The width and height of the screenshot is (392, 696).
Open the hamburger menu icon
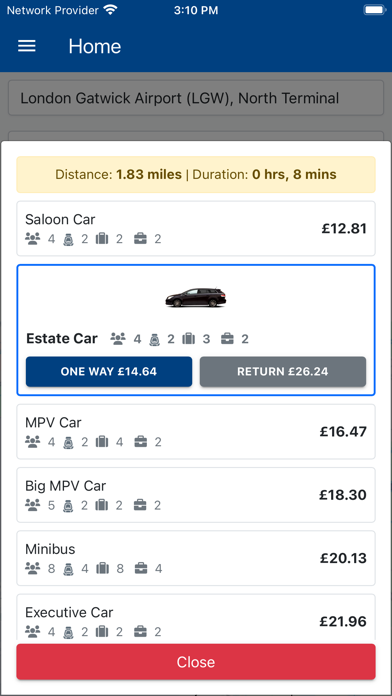point(27,46)
